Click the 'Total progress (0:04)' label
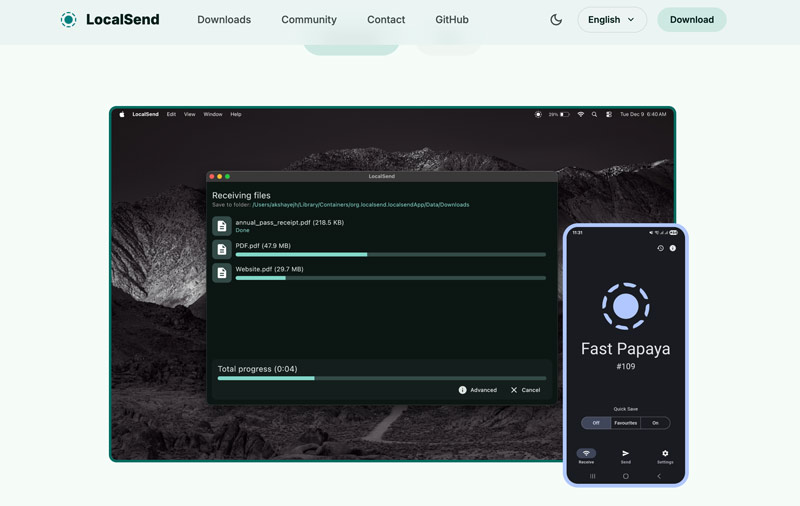Viewport: 800px width, 506px height. 257,369
